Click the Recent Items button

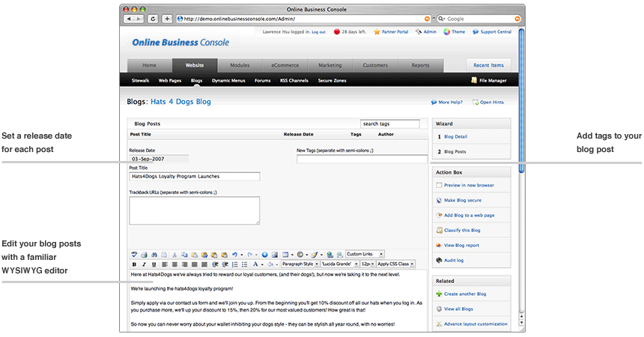(488, 65)
